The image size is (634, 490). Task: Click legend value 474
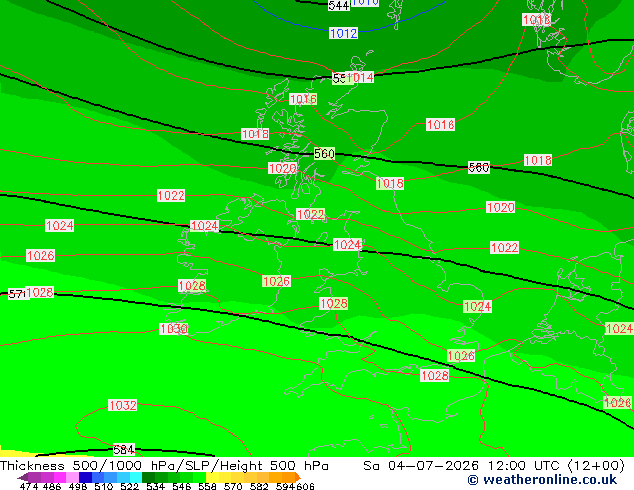click(29, 486)
